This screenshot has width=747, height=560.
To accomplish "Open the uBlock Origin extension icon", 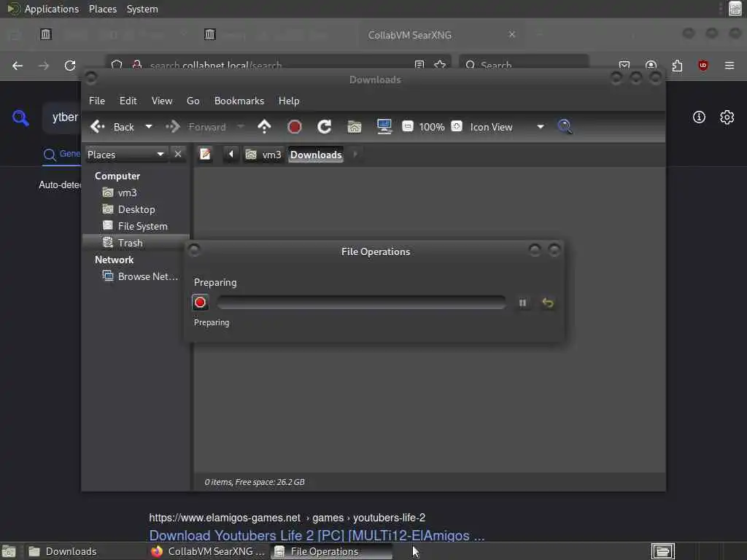I will tap(703, 65).
